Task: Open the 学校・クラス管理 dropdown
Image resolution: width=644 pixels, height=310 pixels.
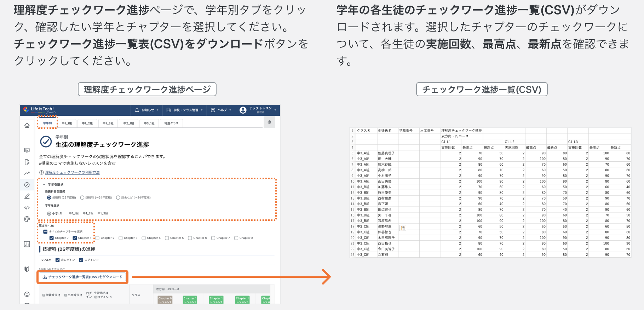Action: click(x=185, y=110)
